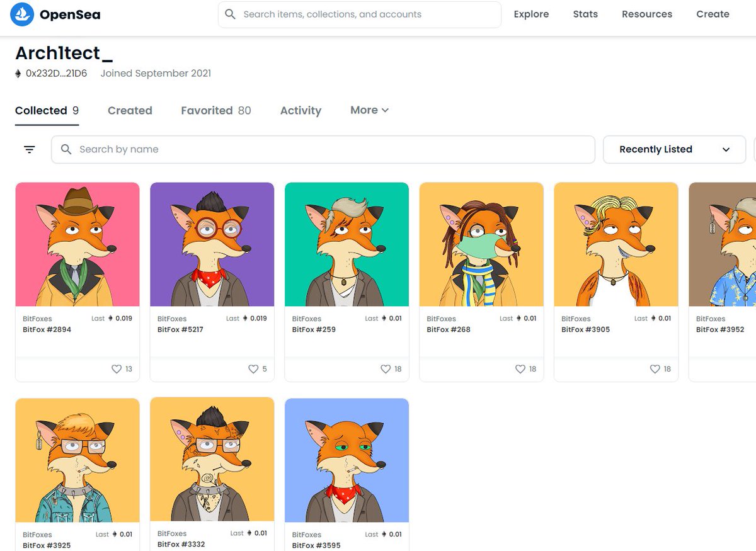Open teal-background BitFox #259 thumbnail
Viewport: 756px width, 551px height.
pos(346,244)
